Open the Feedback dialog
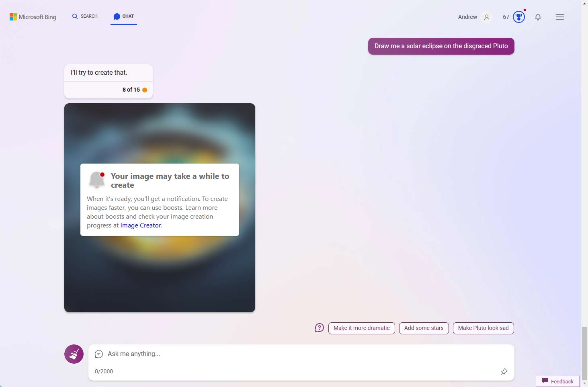The height and width of the screenshot is (387, 588). point(558,381)
